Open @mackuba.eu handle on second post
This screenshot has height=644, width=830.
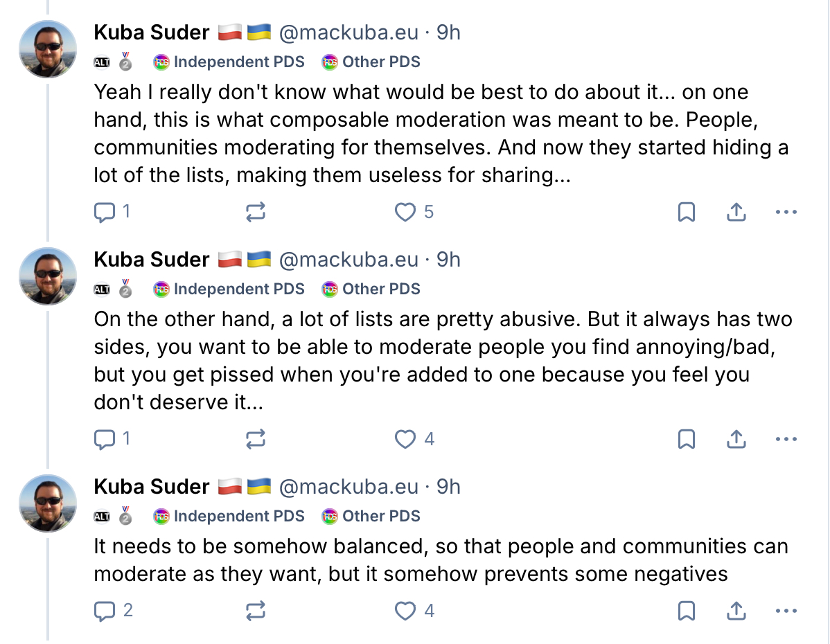click(x=348, y=260)
